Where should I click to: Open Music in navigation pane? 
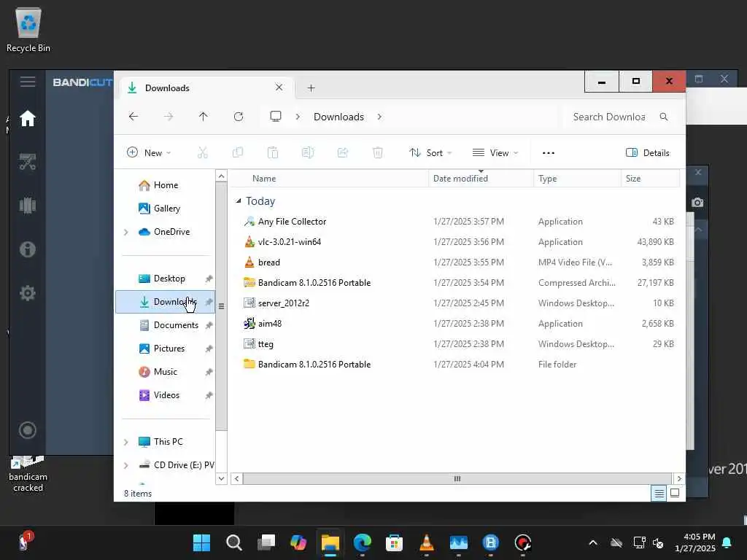pyautogui.click(x=165, y=372)
